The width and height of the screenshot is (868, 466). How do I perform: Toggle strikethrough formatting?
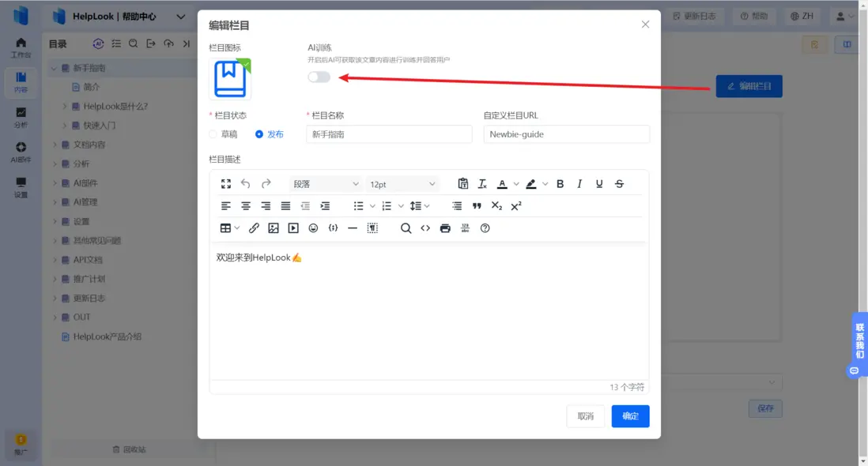click(620, 184)
